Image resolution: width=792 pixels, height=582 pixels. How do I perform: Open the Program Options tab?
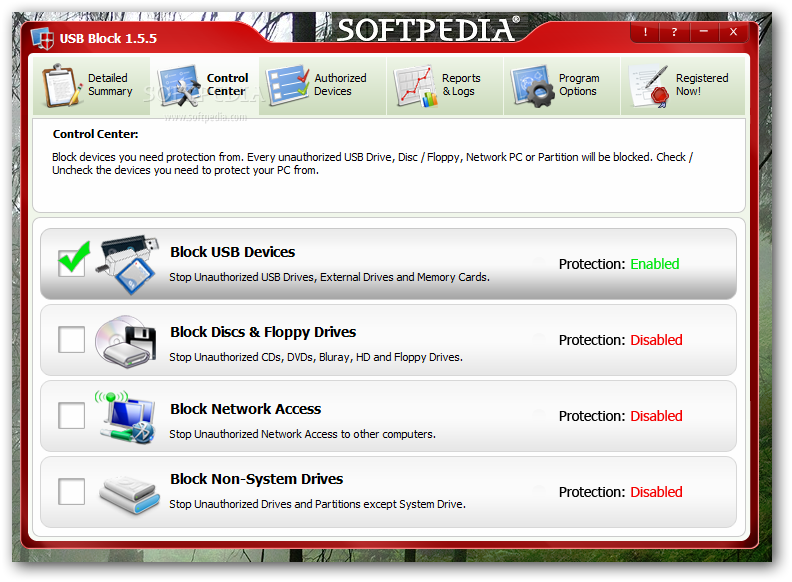tap(562, 85)
